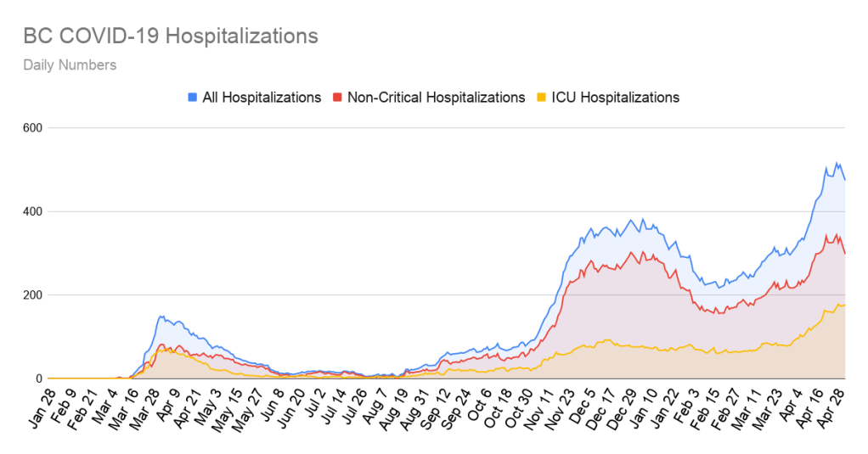The image size is (868, 454).
Task: Click the Daily Numbers subtitle
Action: (70, 64)
